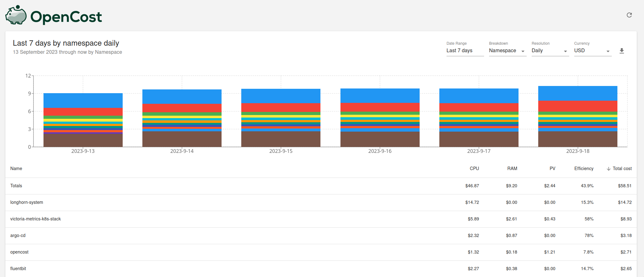Sort table by CPU column header
Screen dimensions: 644x277
pyautogui.click(x=474, y=169)
